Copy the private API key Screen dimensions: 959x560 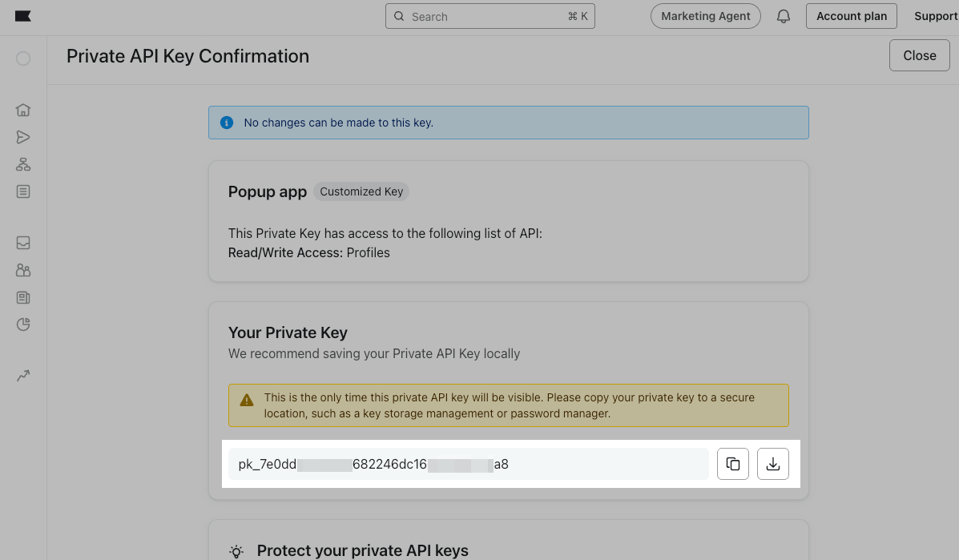(733, 464)
